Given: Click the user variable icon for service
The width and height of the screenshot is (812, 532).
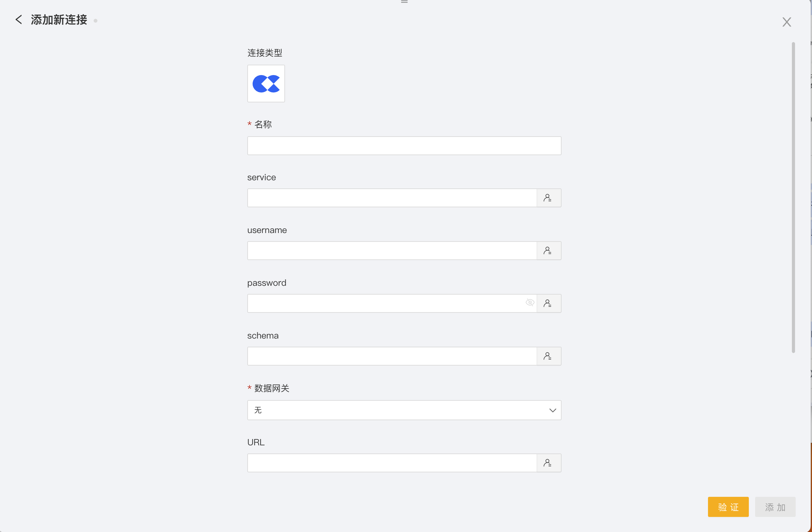Looking at the screenshot, I should (548, 198).
